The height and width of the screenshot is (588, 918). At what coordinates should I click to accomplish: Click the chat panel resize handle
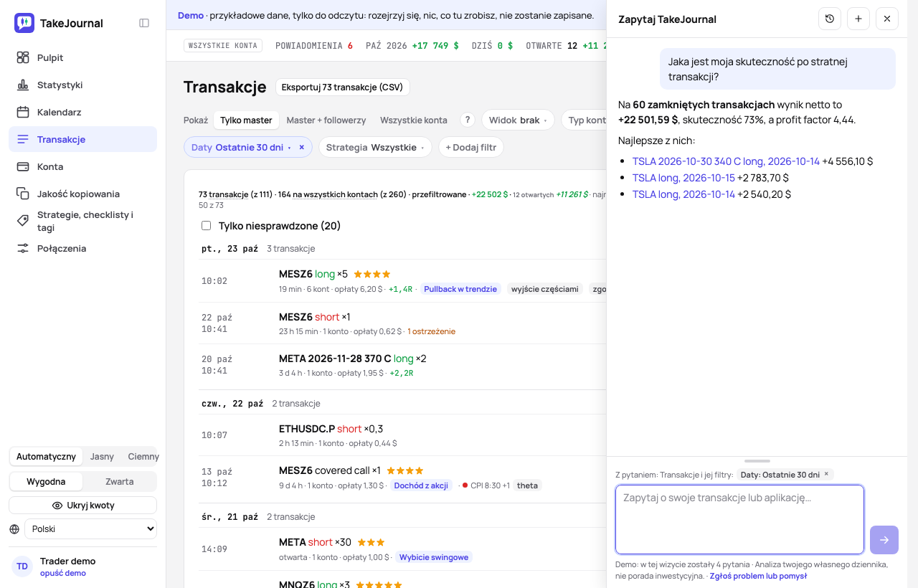click(x=757, y=461)
